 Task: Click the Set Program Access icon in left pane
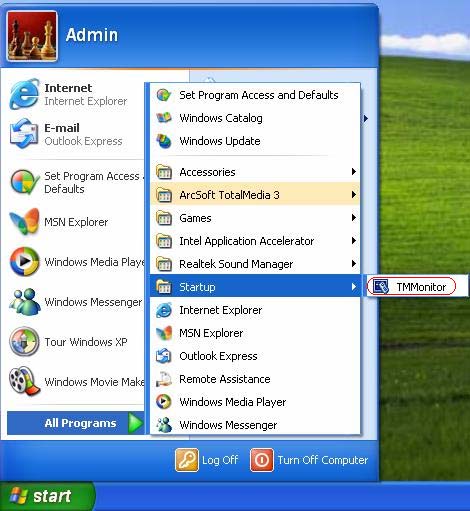(x=24, y=182)
